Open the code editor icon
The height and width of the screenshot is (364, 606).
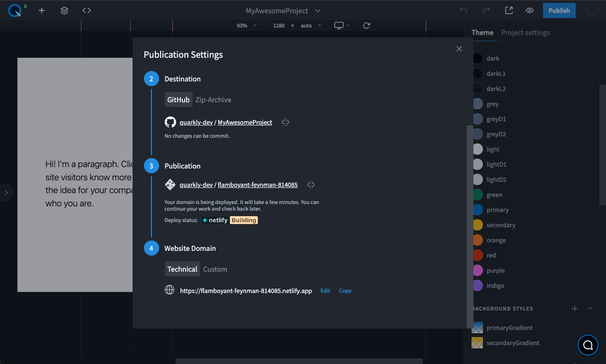click(87, 10)
